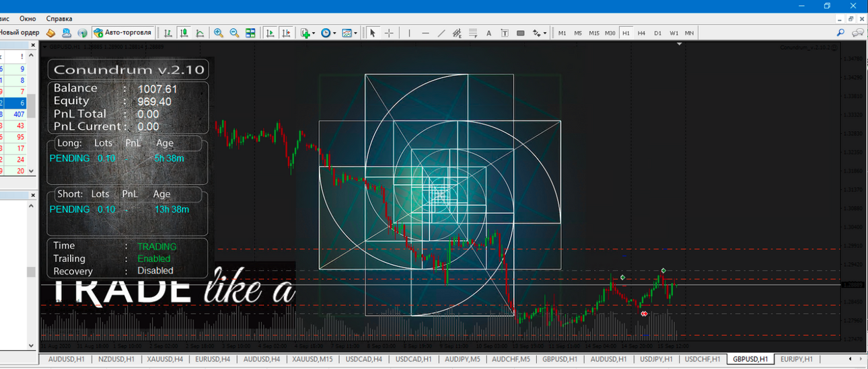Switch chart to line chart
868x369 pixels.
(x=200, y=32)
